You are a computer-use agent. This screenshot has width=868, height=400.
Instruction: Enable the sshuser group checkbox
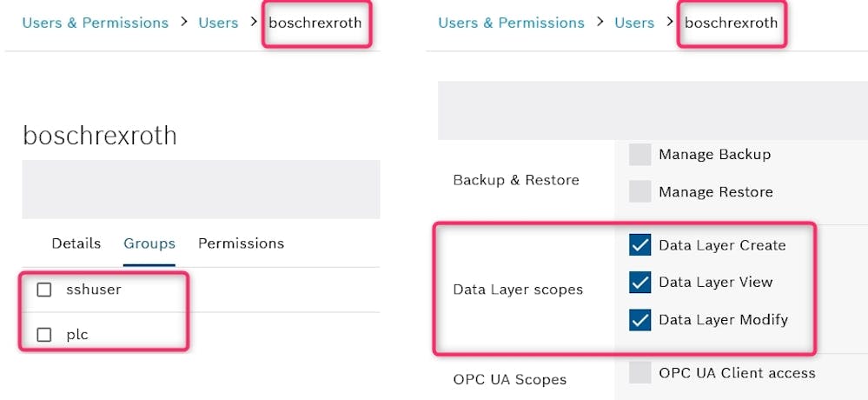pos(44,290)
